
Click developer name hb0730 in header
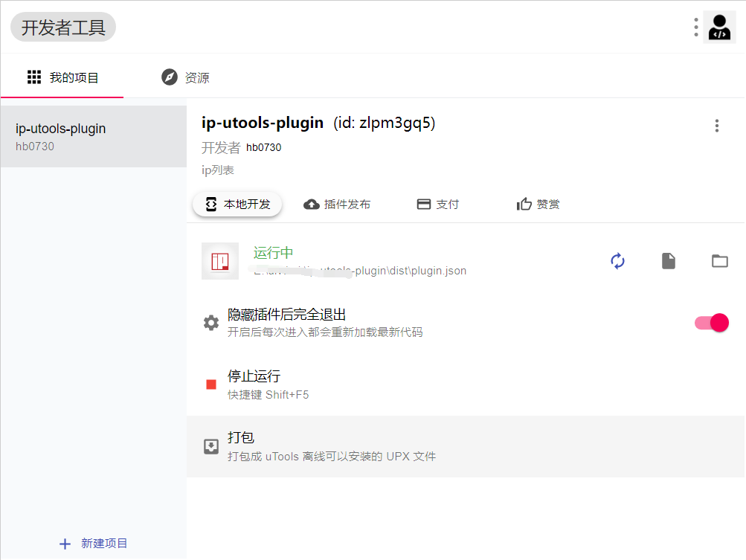(x=263, y=147)
